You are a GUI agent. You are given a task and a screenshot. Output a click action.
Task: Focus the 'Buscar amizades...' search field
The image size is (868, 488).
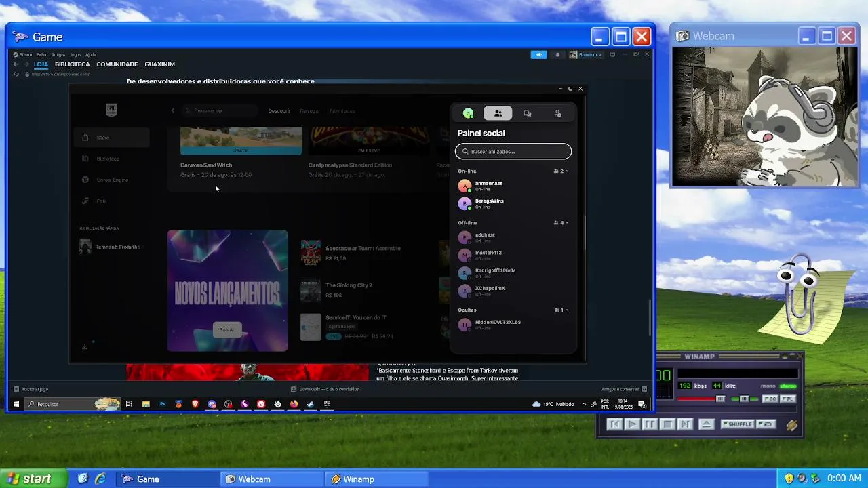click(513, 151)
